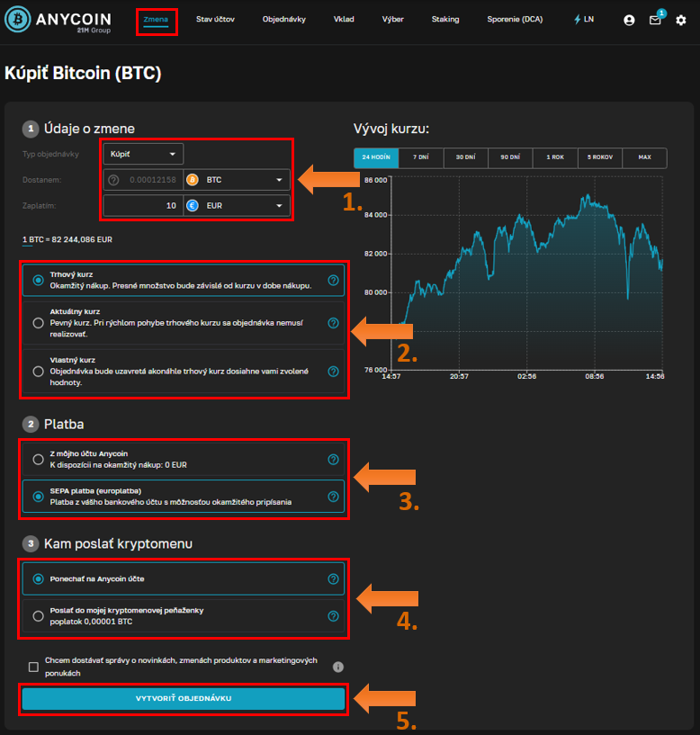This screenshot has height=735, width=700.
Task: Click the LN lightning menu item
Action: (x=584, y=19)
